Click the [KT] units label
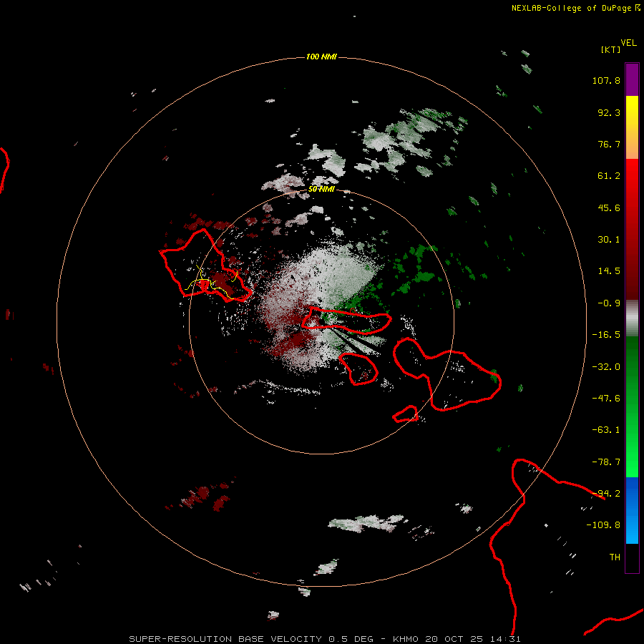The width and height of the screenshot is (644, 644). point(610,49)
